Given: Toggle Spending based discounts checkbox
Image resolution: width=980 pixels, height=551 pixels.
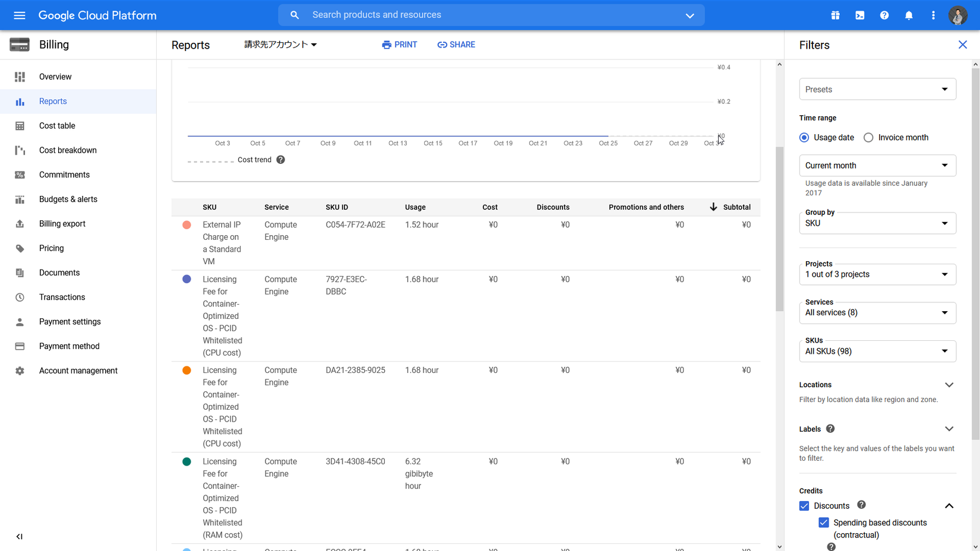Looking at the screenshot, I should pos(824,522).
